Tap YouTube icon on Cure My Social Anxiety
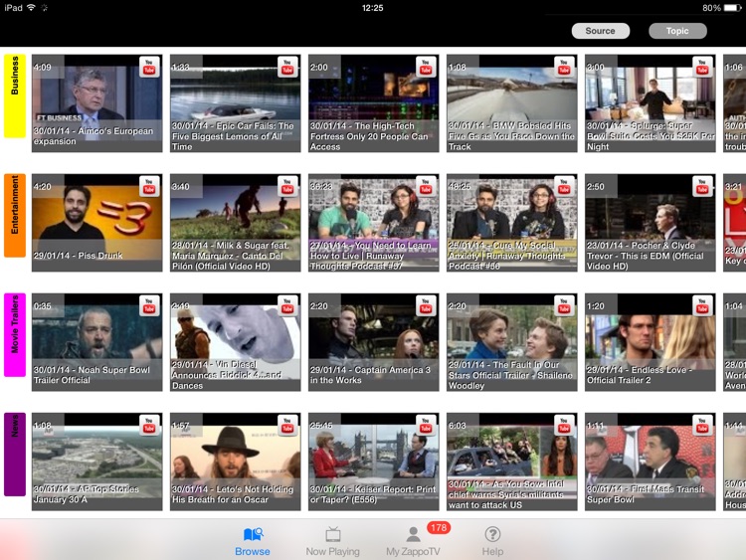This screenshot has width=746, height=560. [564, 187]
